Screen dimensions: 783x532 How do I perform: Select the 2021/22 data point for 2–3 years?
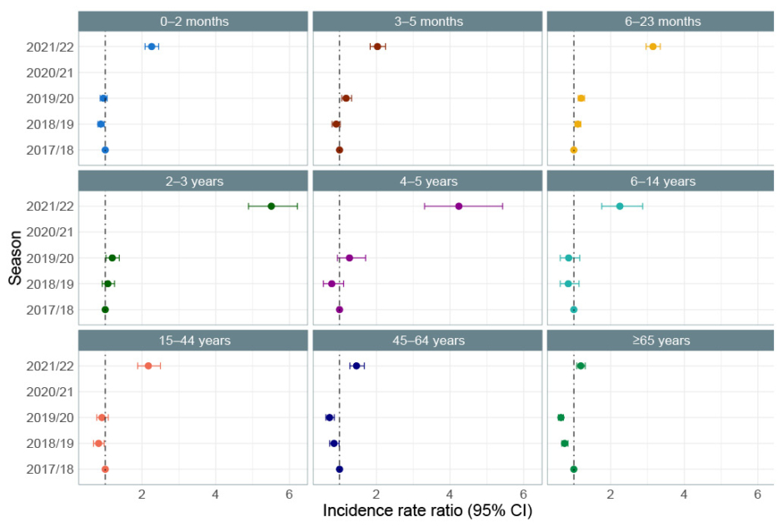(x=271, y=206)
